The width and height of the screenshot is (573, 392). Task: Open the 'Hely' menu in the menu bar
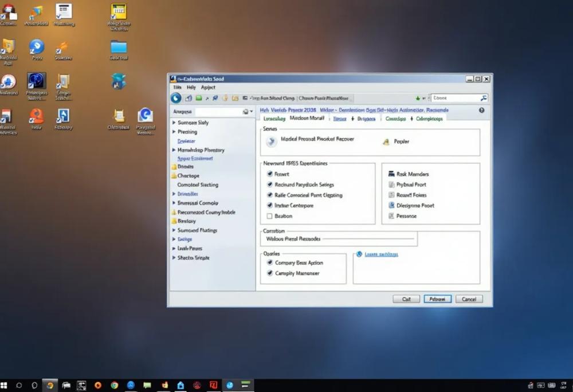coord(191,87)
